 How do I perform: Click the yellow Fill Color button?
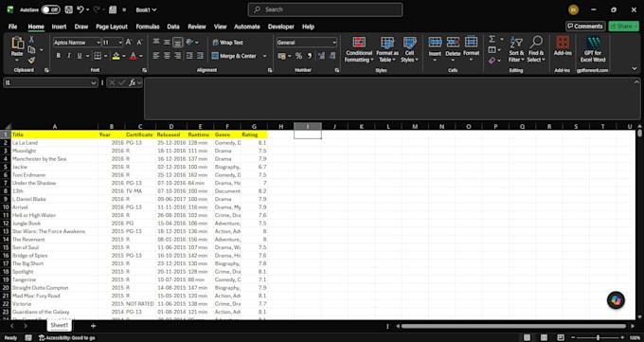click(x=116, y=56)
